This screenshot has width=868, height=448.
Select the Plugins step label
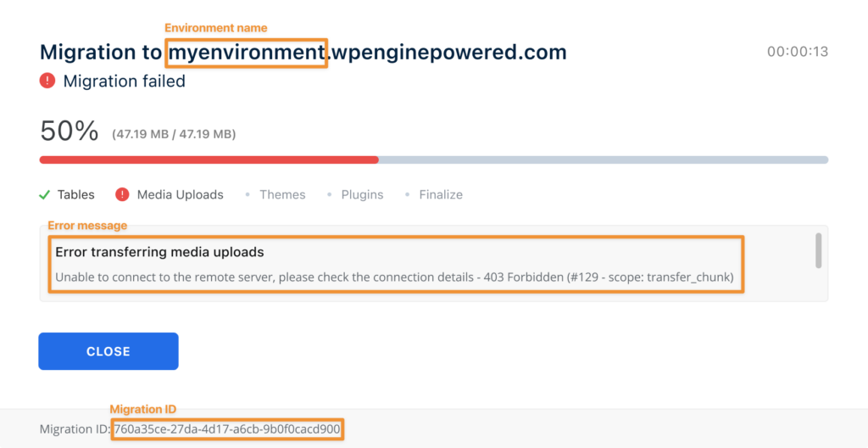362,194
